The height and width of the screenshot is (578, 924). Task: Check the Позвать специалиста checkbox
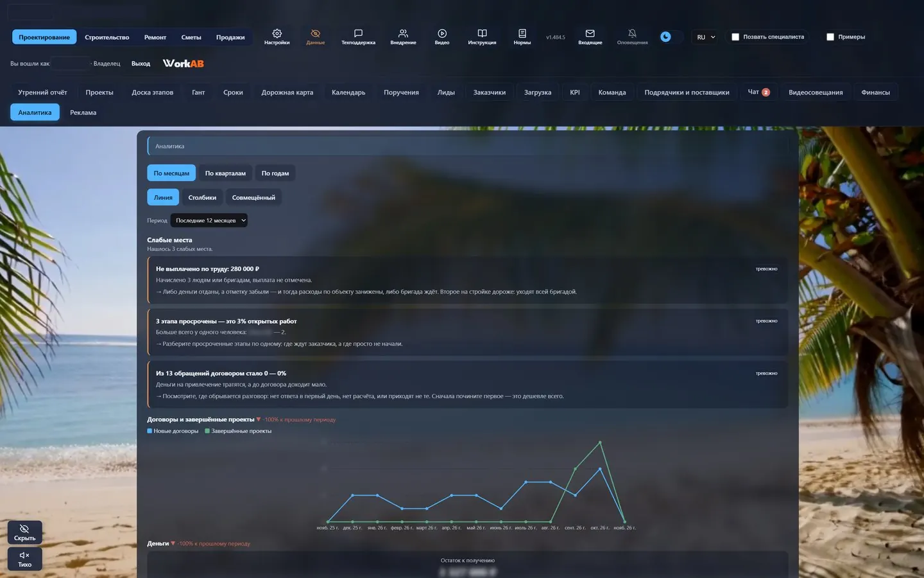[x=735, y=37]
